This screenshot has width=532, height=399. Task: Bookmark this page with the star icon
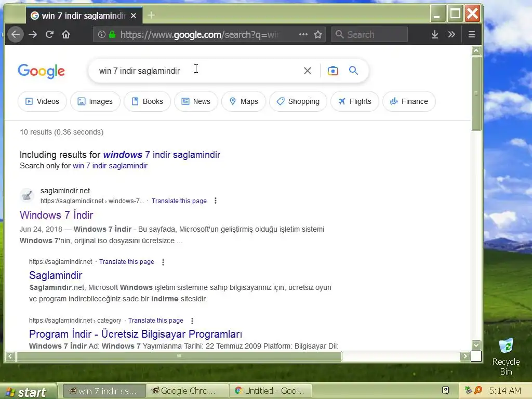pyautogui.click(x=318, y=34)
